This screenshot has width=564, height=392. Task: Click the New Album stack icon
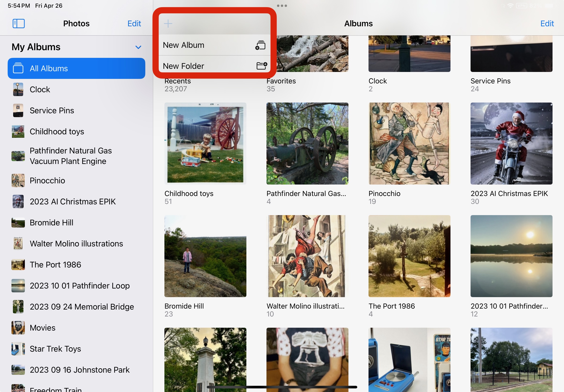pyautogui.click(x=260, y=45)
